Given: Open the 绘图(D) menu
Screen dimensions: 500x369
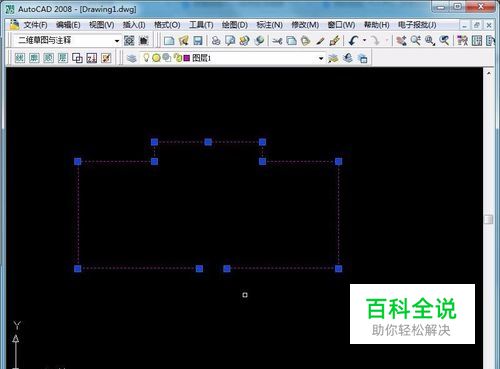Looking at the screenshot, I should tap(235, 25).
